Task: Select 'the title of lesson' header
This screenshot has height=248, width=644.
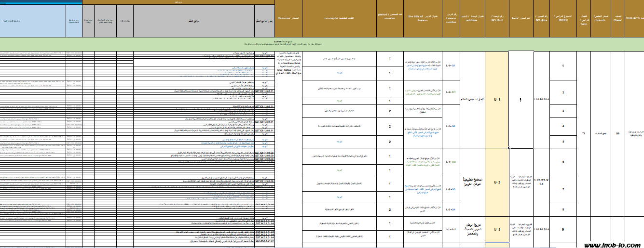Action: pyautogui.click(x=423, y=18)
